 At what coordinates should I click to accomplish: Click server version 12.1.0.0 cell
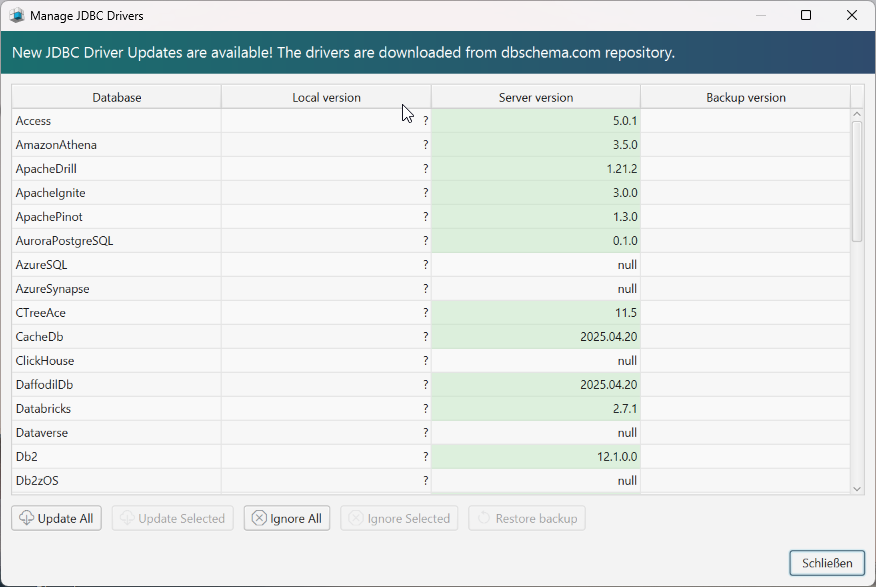pyautogui.click(x=536, y=457)
